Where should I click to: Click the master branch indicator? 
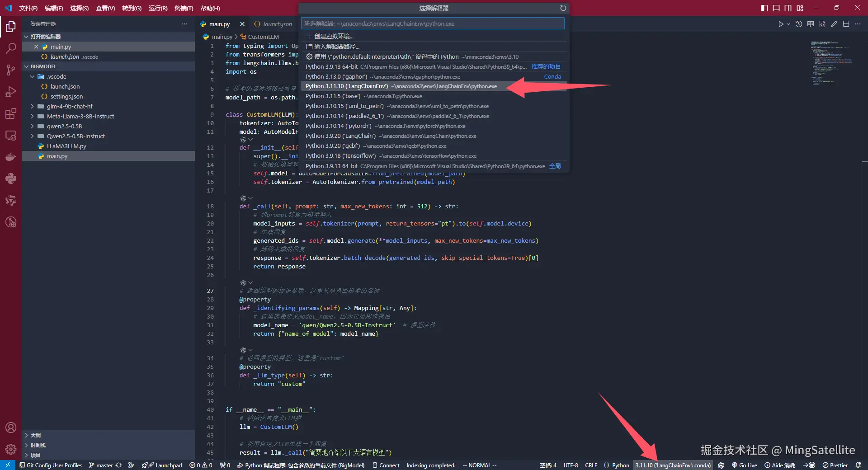click(x=101, y=465)
